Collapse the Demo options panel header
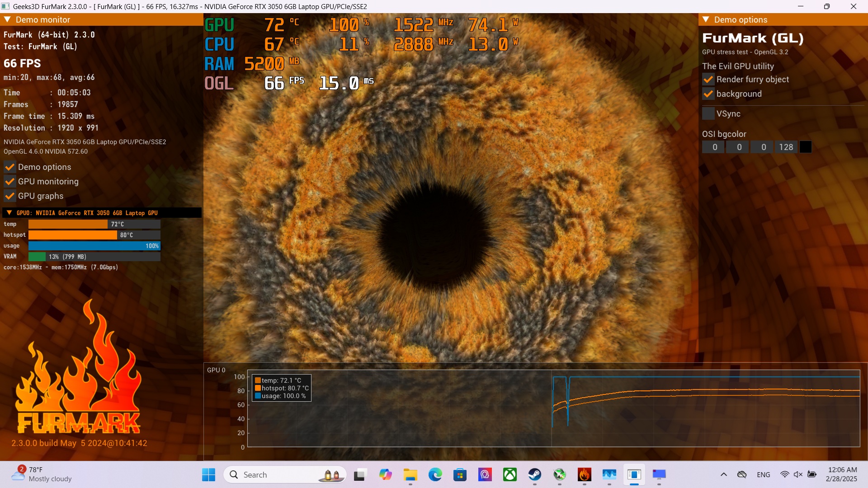Viewport: 868px width, 488px height. tap(706, 19)
